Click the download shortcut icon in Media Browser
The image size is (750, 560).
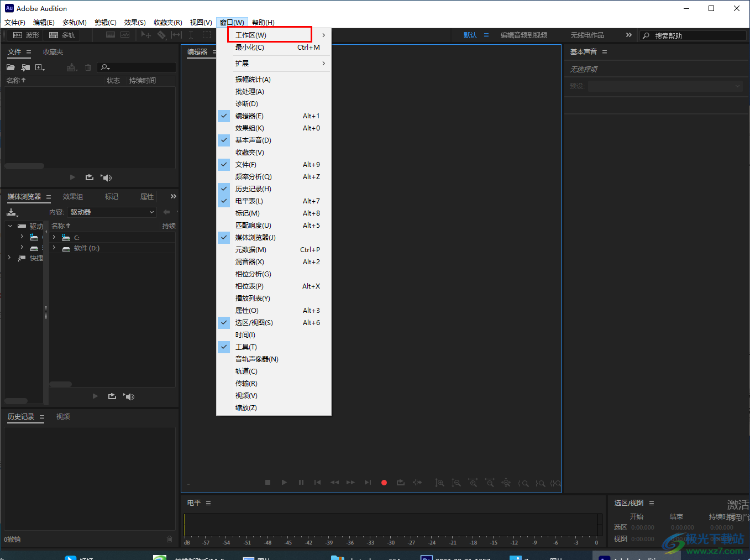point(12,212)
